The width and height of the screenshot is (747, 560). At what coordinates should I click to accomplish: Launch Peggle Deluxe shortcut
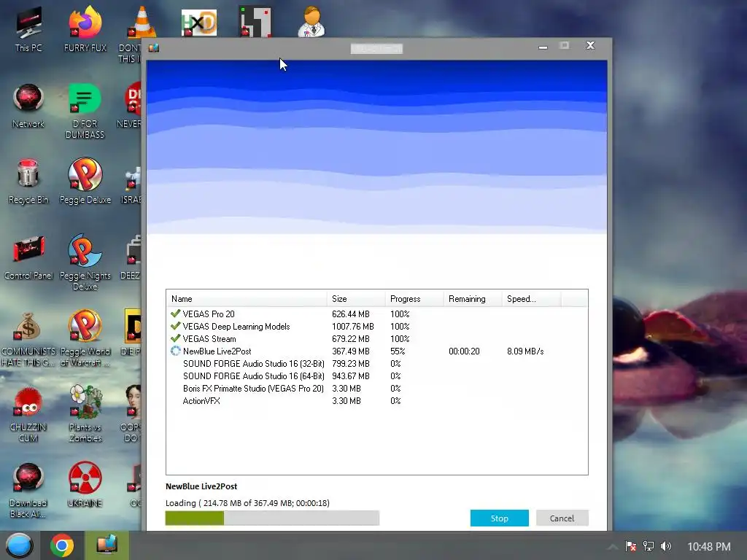(x=85, y=182)
